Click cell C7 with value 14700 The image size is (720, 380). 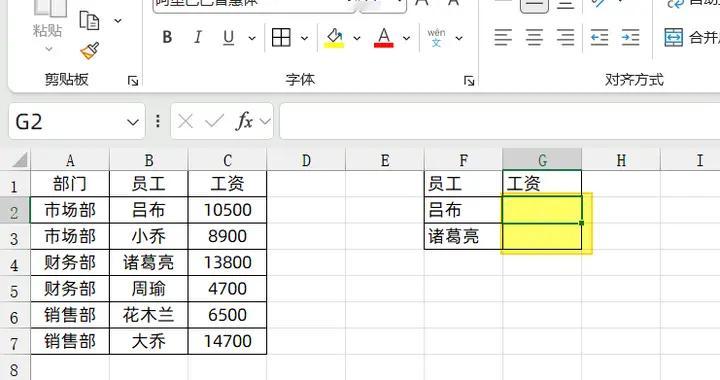coord(227,341)
